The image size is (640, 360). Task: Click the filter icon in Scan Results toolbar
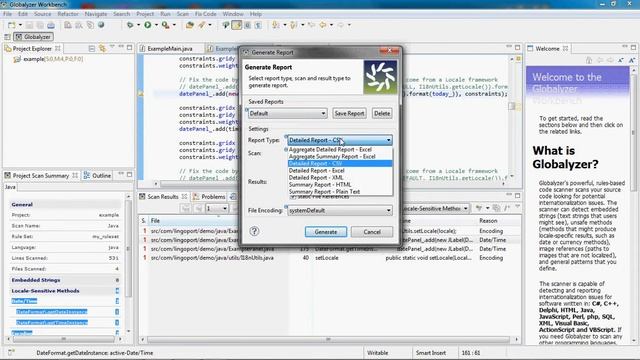pyautogui.click(x=479, y=208)
